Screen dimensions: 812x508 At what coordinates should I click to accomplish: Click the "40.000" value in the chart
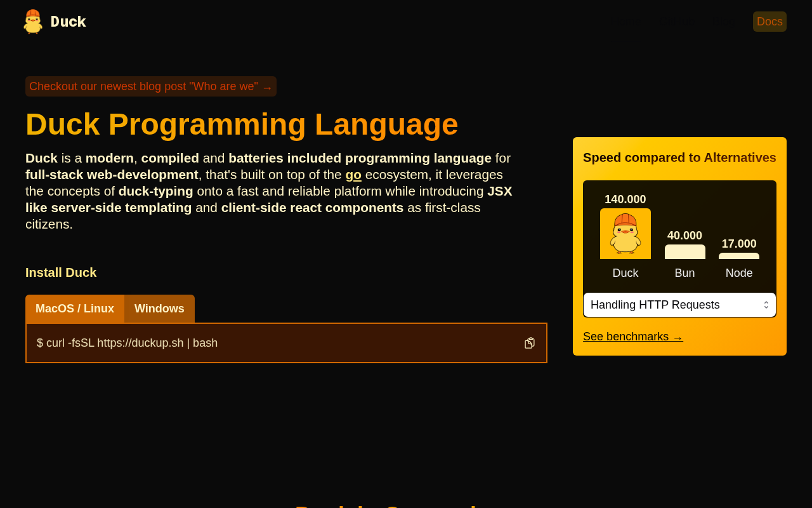point(684,236)
